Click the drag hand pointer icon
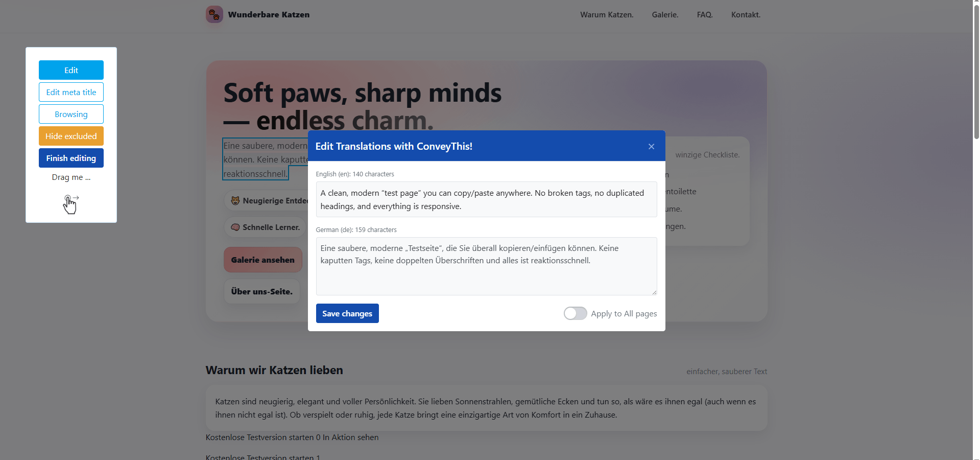 pyautogui.click(x=70, y=204)
